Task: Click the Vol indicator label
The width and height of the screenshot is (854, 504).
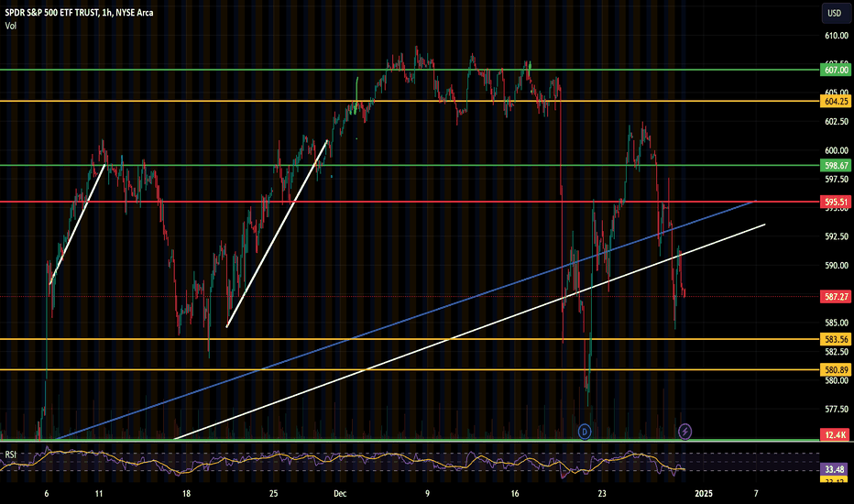Action: click(x=11, y=26)
